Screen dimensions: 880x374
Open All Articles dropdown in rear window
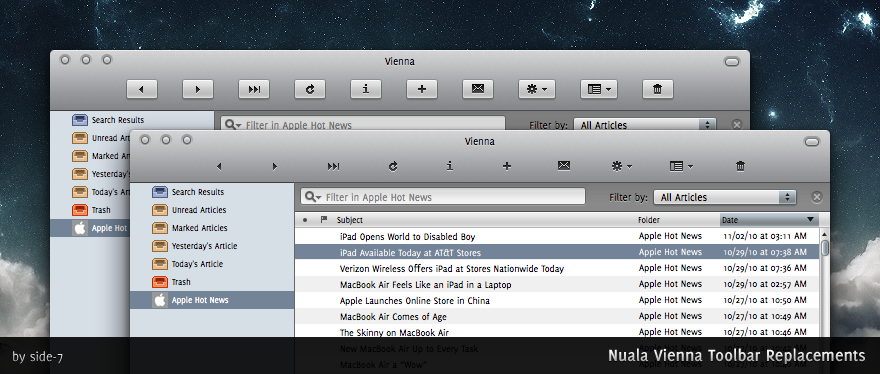[645, 124]
